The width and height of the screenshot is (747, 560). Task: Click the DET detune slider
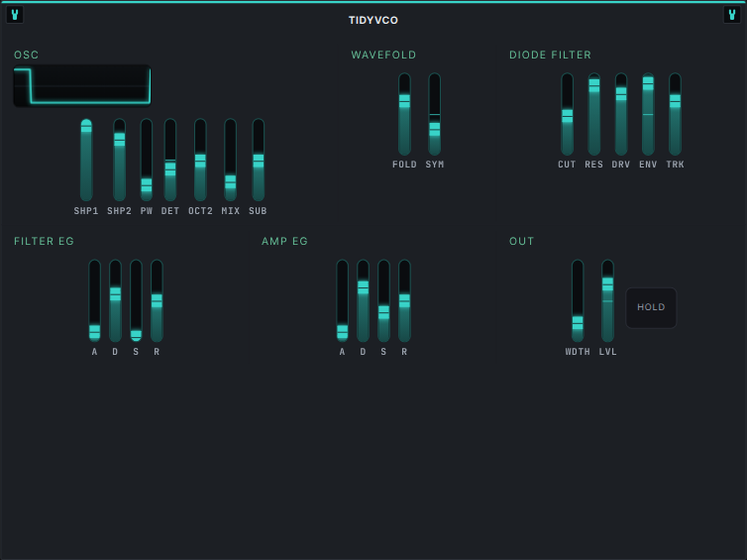[x=170, y=160]
